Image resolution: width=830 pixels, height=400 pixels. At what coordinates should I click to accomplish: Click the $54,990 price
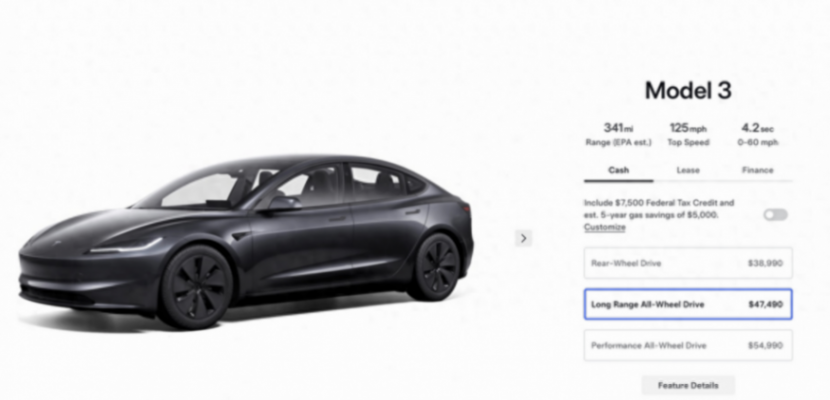pyautogui.click(x=765, y=346)
